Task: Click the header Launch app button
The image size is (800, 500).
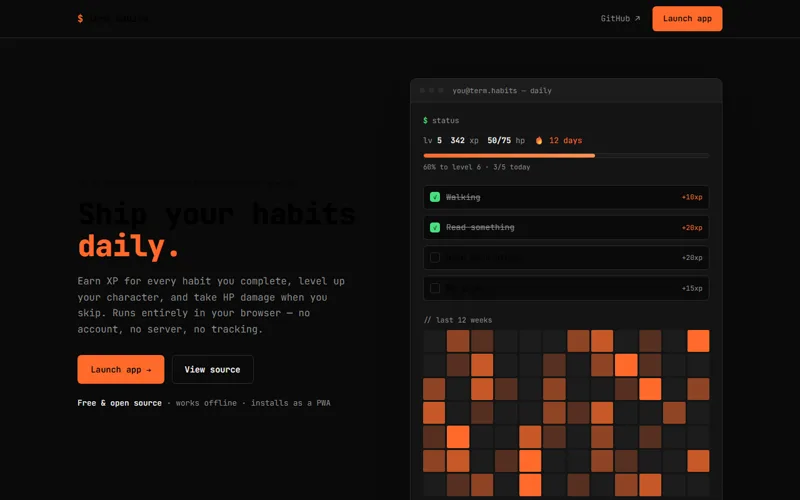Action: [687, 18]
